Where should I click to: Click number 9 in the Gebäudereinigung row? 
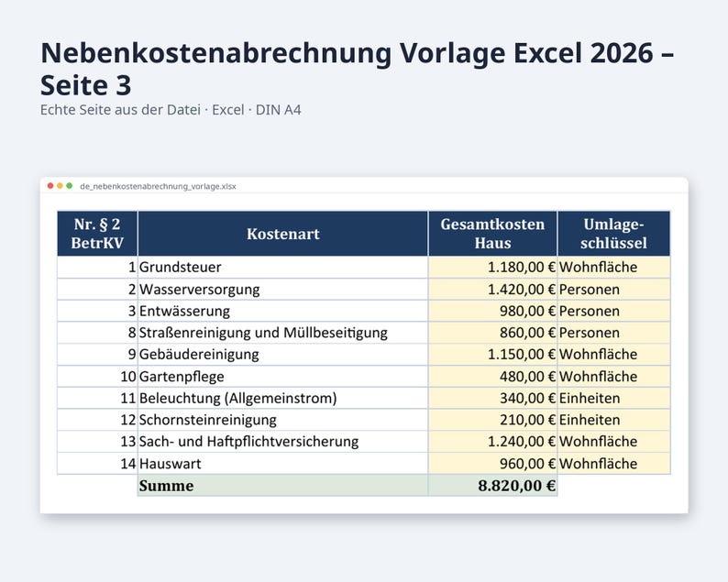coord(97,355)
